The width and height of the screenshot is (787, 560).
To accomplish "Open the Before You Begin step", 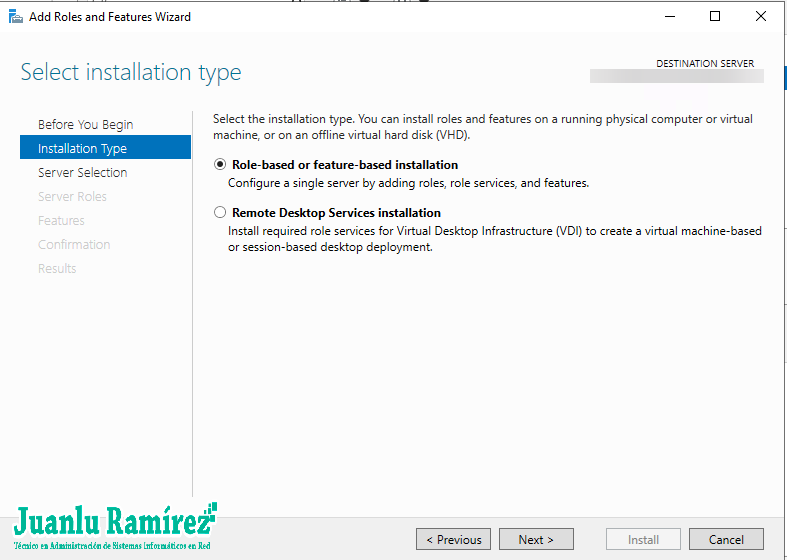I will coord(85,124).
